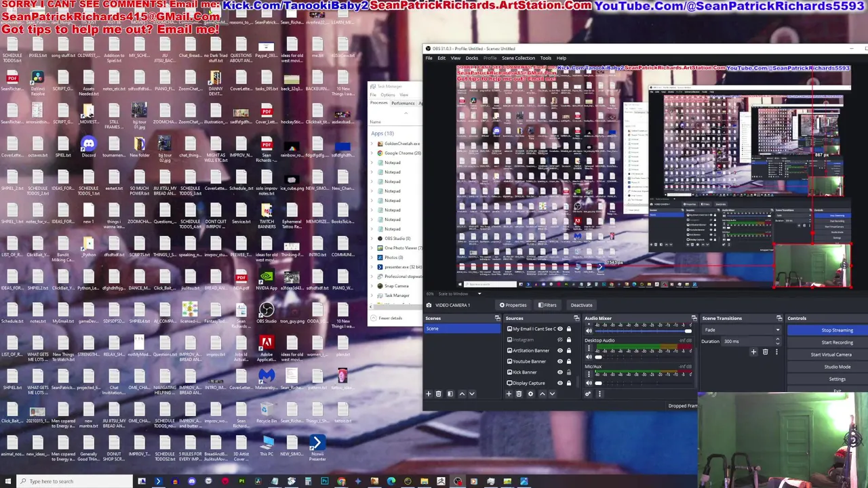Image resolution: width=868 pixels, height=488 pixels.
Task: Hide the Display Capture source
Action: pos(560,383)
